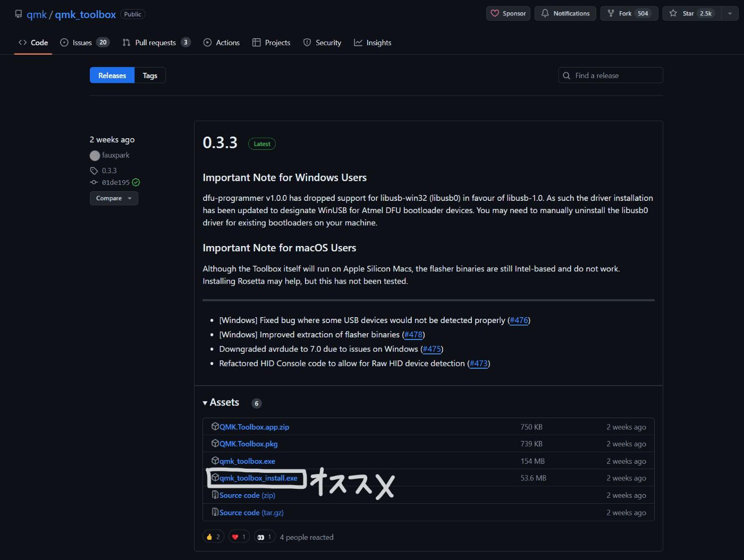Click fauxpark's avatar image
The image size is (744, 560).
(x=95, y=156)
